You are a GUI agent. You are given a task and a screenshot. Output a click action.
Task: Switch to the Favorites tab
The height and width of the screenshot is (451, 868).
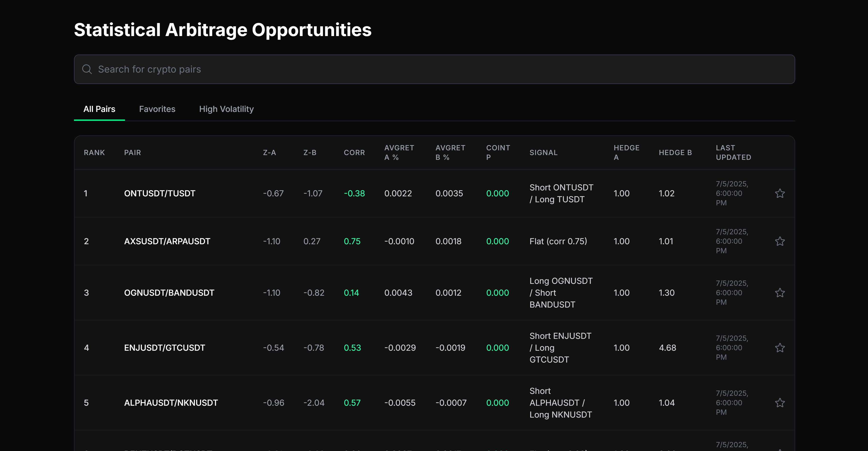157,109
